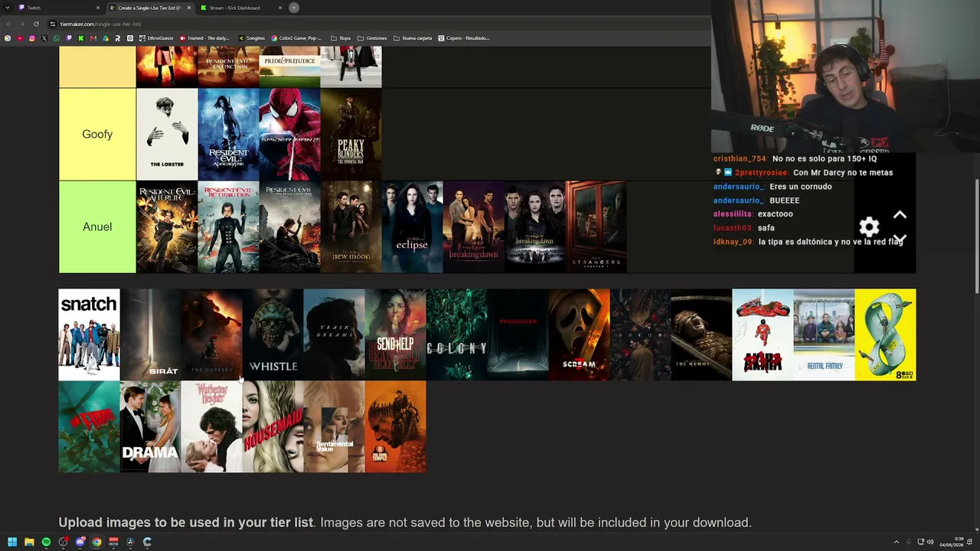Open the WhatsApp bookmark icon
The width and height of the screenshot is (980, 551).
click(57, 38)
